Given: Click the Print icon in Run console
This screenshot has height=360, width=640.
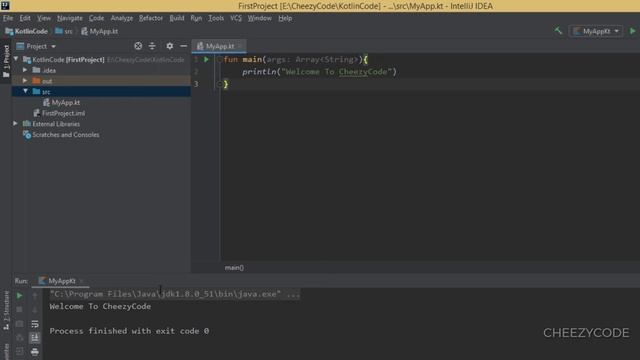Looking at the screenshot, I should point(35,351).
